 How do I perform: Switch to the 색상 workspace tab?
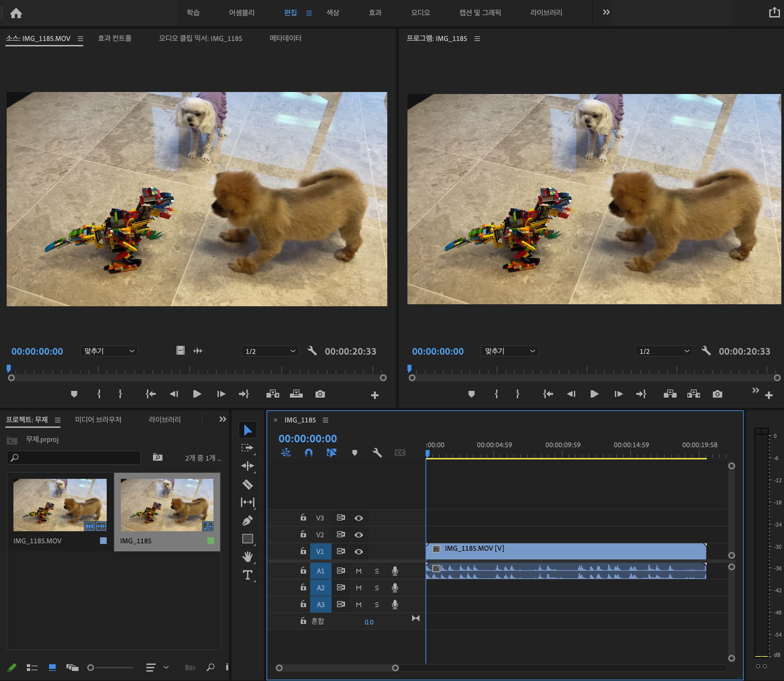333,12
